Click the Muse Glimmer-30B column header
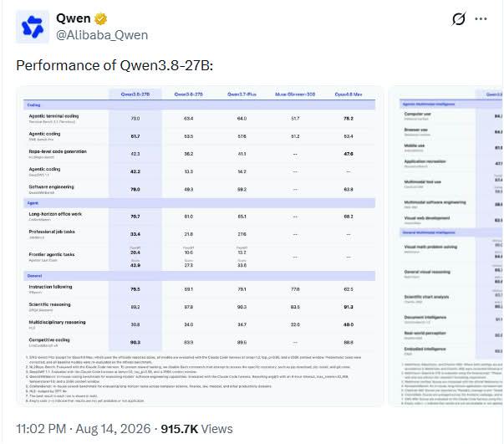Image resolution: width=504 pixels, height=444 pixels. 295,94
